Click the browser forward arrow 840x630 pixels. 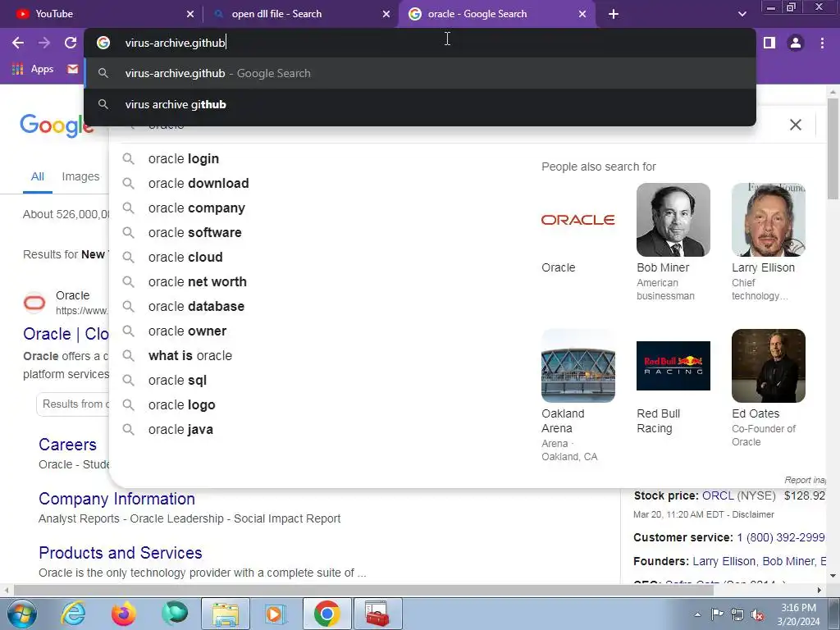[x=44, y=43]
